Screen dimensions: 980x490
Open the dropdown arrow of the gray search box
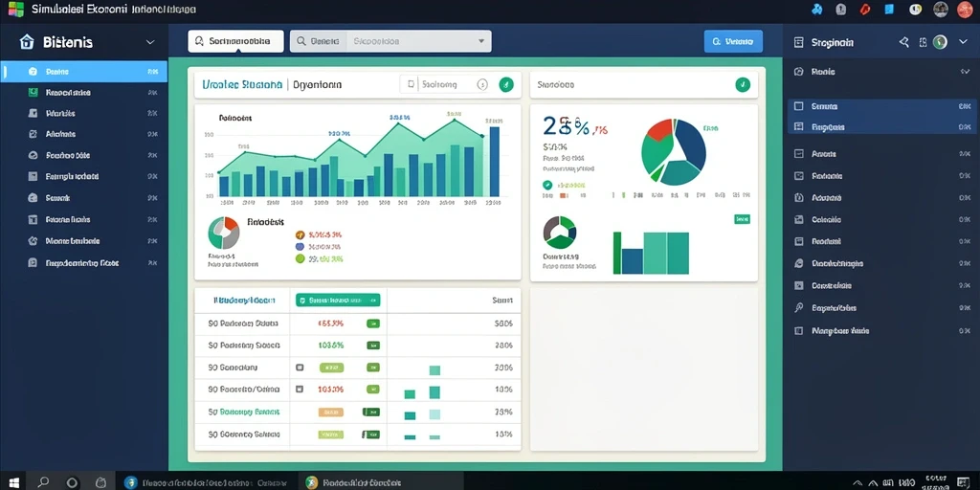pyautogui.click(x=481, y=41)
